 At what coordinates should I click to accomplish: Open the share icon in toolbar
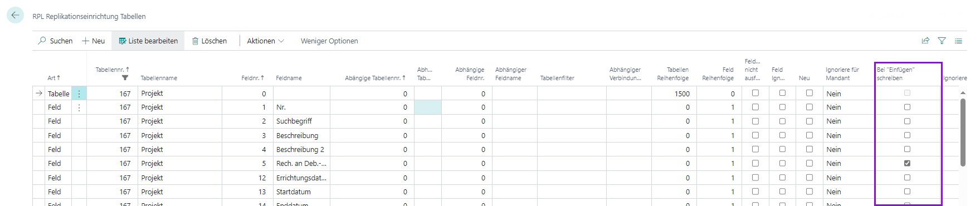(925, 41)
